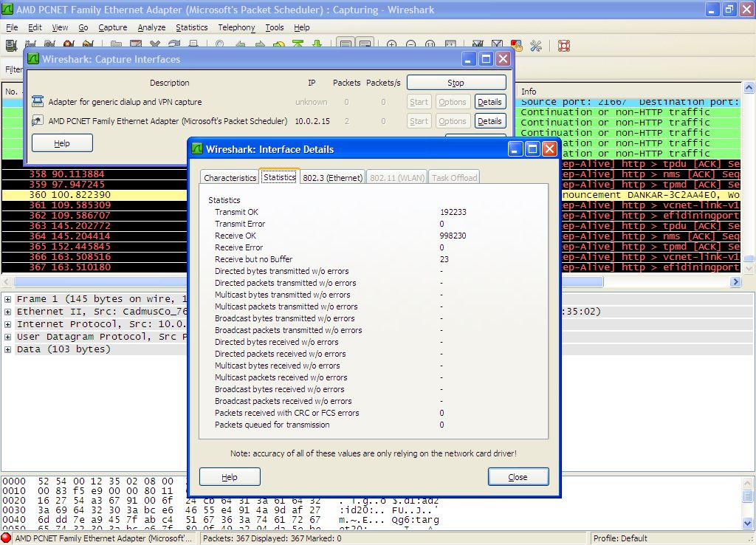Image resolution: width=756 pixels, height=545 pixels.
Task: Click Help button in Capture Interfaces window
Action: (62, 143)
